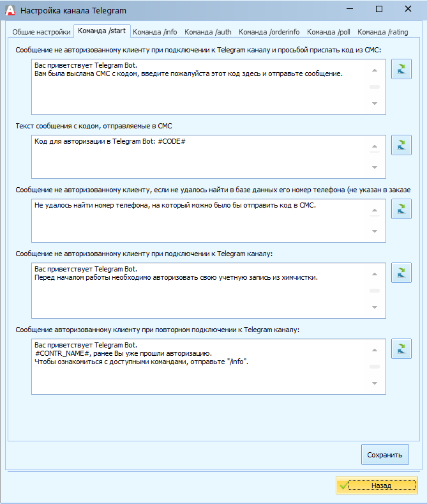Open the Общие настройки tab
This screenshot has width=427, height=504.
click(x=41, y=32)
